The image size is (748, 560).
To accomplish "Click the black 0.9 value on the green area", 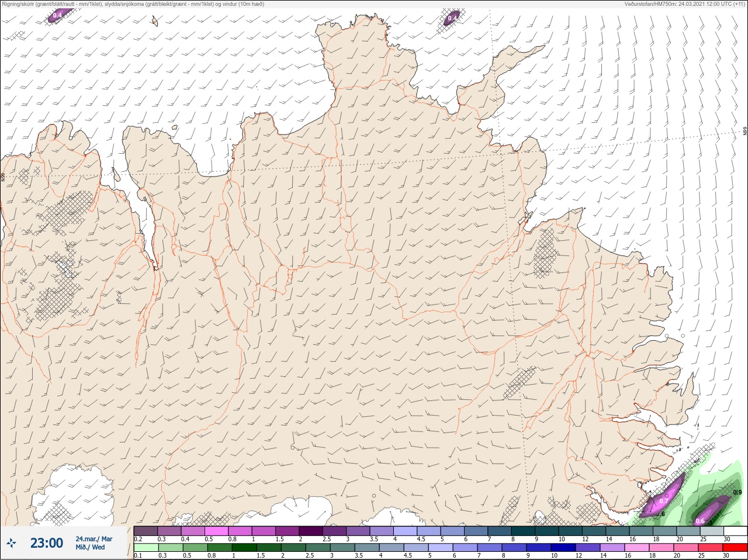I will 737,492.
